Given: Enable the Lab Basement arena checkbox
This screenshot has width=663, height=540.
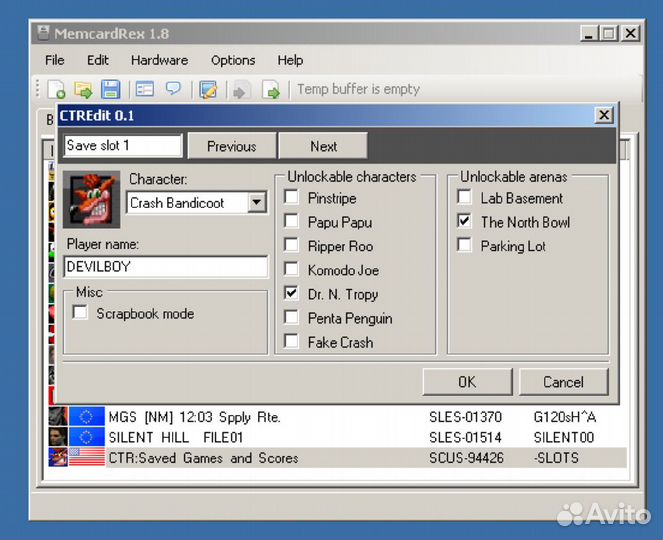Looking at the screenshot, I should point(464,197).
